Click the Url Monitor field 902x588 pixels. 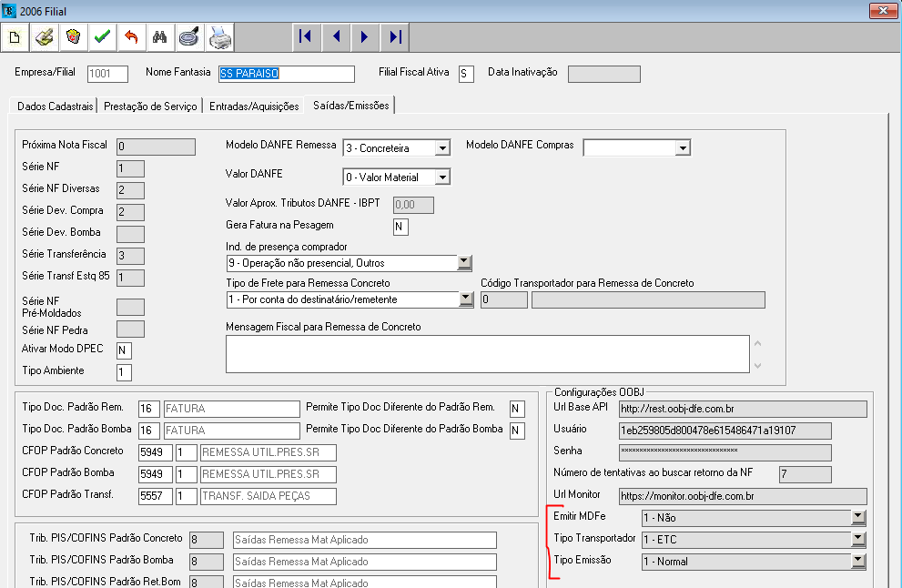tap(743, 496)
